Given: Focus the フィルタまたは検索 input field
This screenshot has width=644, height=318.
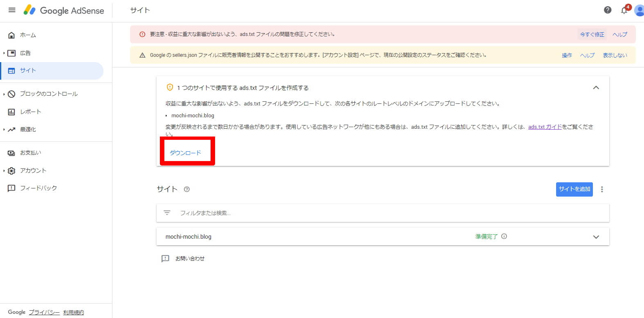Looking at the screenshot, I should [383, 213].
